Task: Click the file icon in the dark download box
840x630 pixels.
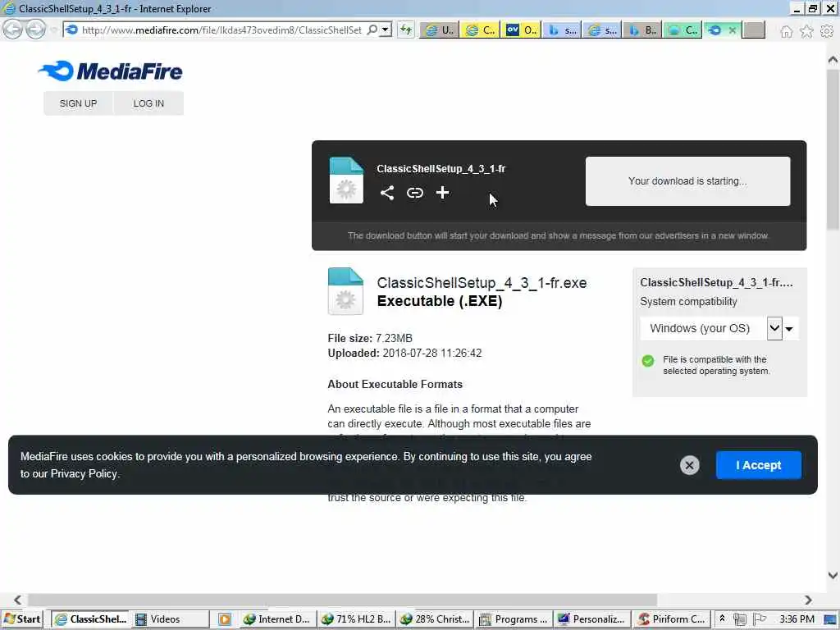Action: [346, 180]
